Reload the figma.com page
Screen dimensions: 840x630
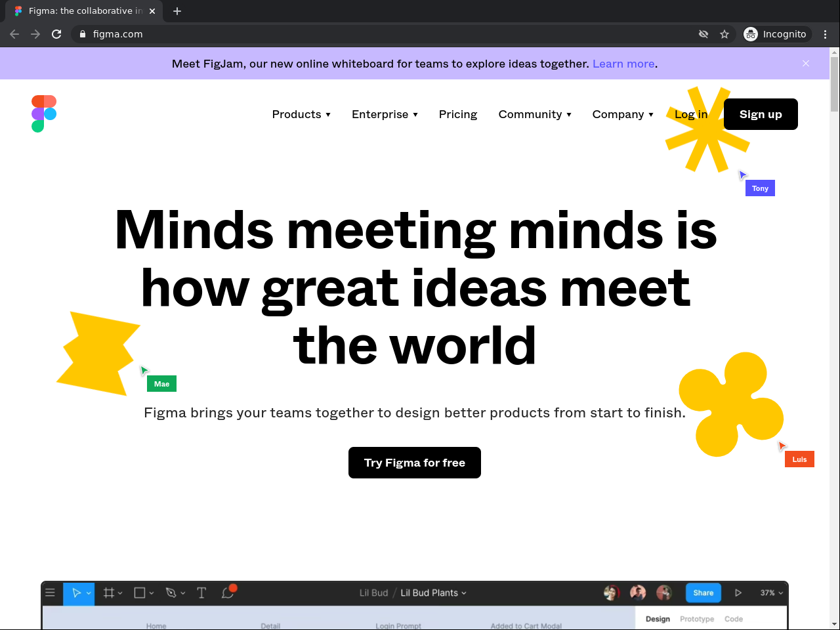(56, 34)
